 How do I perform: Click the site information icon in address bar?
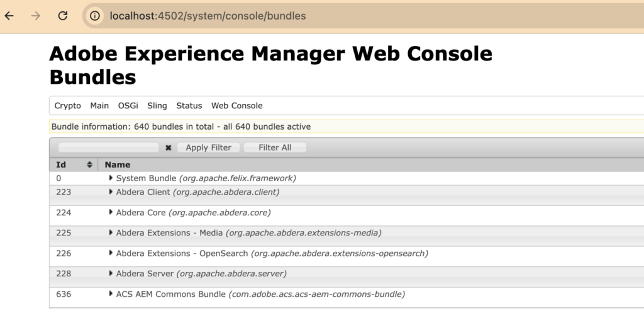coord(95,16)
